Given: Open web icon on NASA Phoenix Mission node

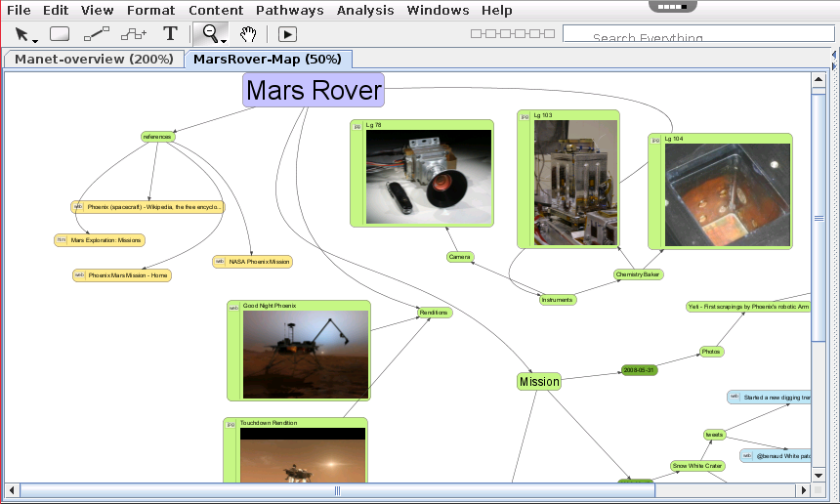Looking at the screenshot, I should (220, 262).
